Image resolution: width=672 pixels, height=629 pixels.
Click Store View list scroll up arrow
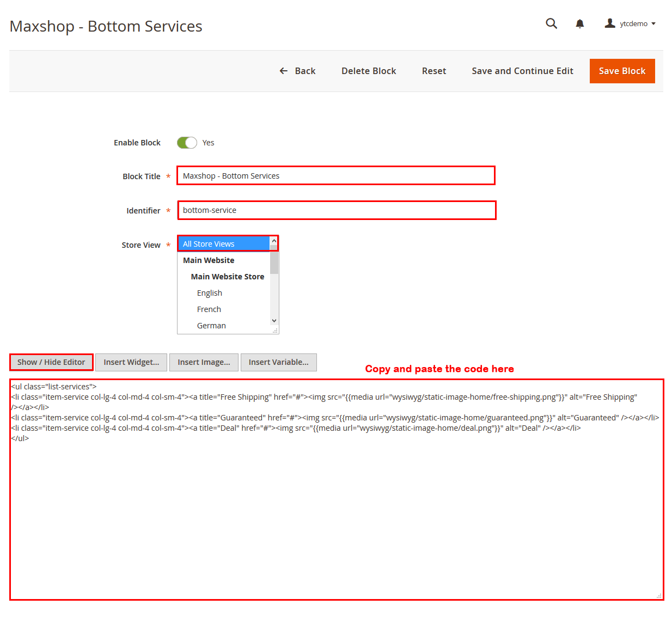coord(274,241)
